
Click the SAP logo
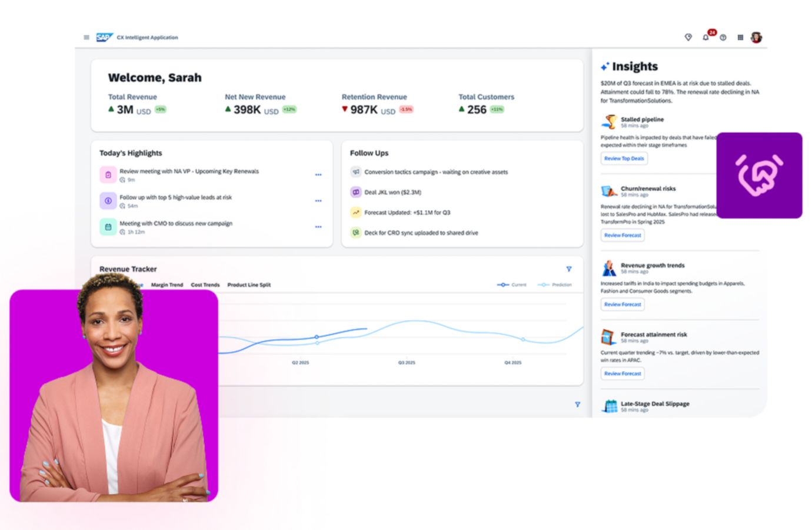click(x=104, y=37)
